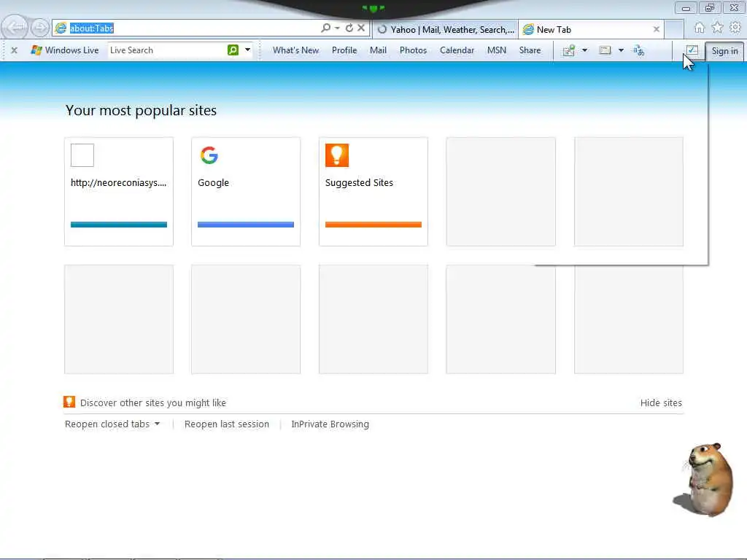Open Profile in the Windows Live toolbar

344,50
